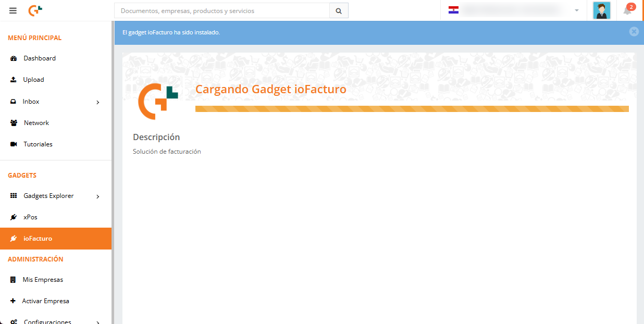
Task: Select the ioFacturo gadget entry
Action: 56,239
